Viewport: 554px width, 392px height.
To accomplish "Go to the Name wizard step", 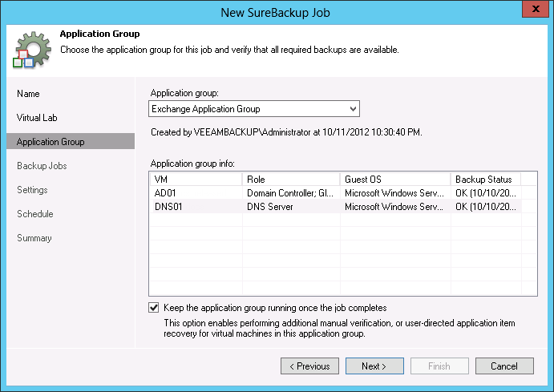I will (x=28, y=94).
